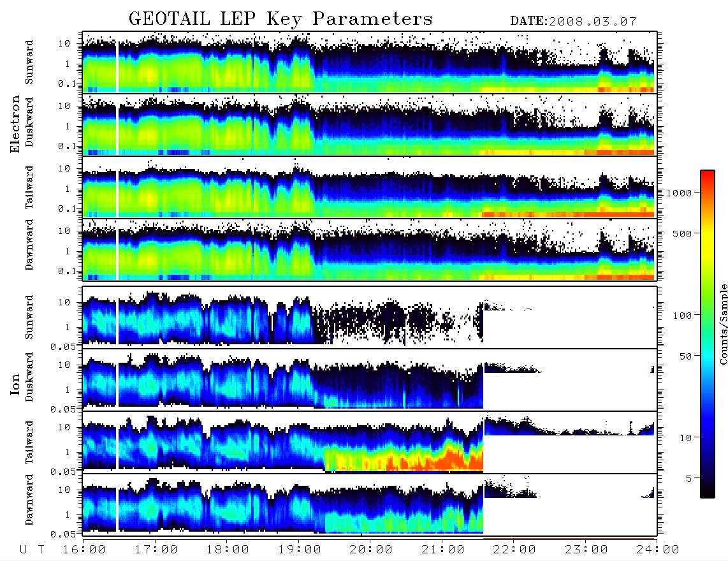Click the Electron "Duskward" panel label
Viewport: 728px width, 561px height.
click(29, 122)
